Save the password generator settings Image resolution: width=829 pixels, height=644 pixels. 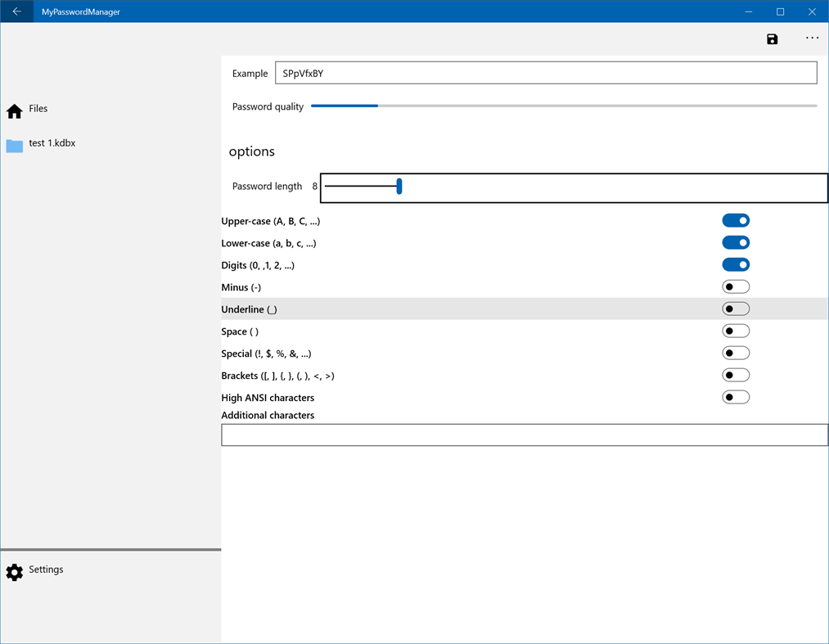(x=772, y=38)
